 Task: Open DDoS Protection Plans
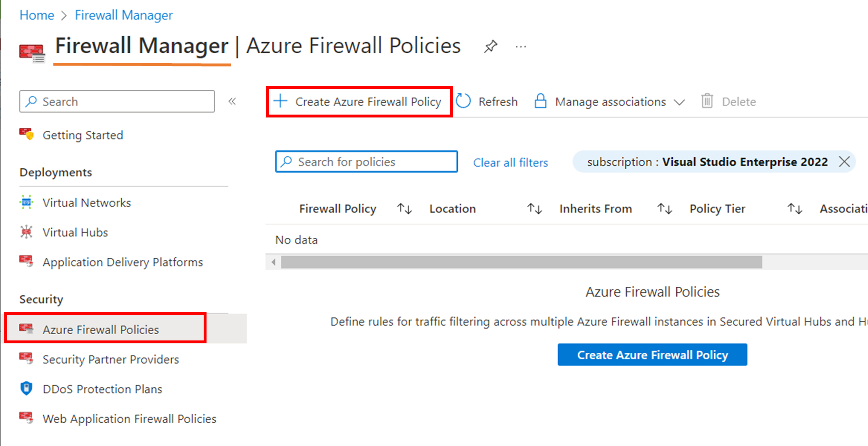[x=102, y=389]
